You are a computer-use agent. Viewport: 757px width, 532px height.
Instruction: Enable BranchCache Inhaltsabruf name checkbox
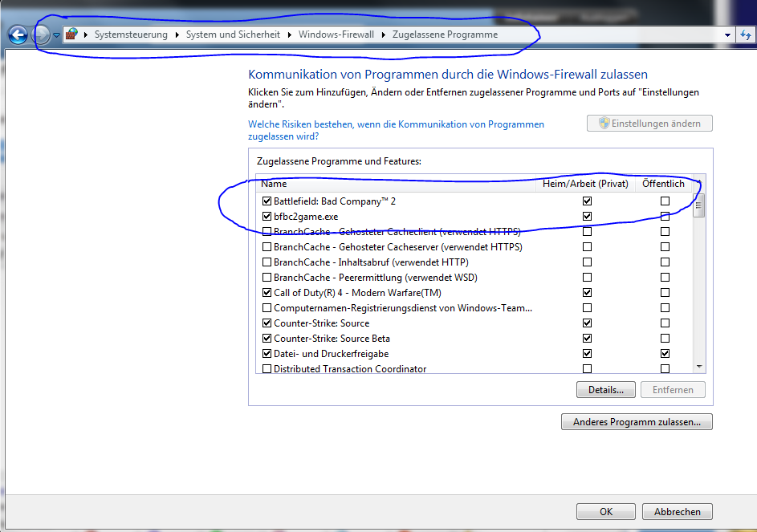pyautogui.click(x=267, y=262)
